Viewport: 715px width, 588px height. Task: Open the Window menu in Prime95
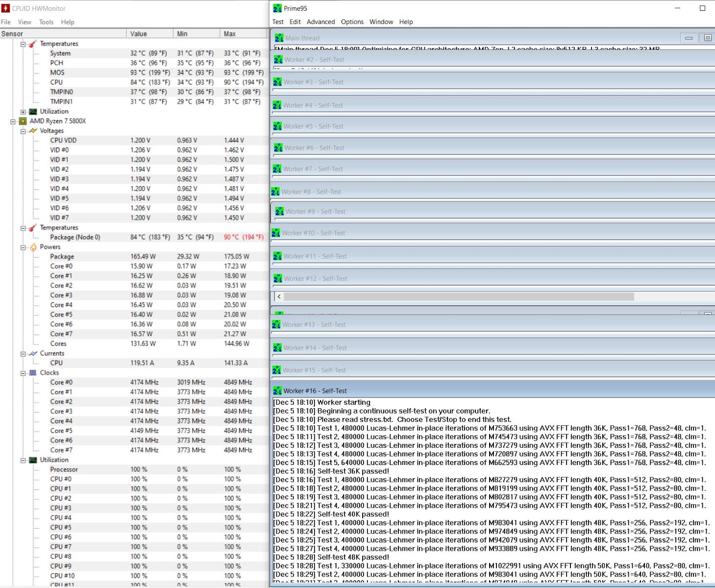point(381,22)
